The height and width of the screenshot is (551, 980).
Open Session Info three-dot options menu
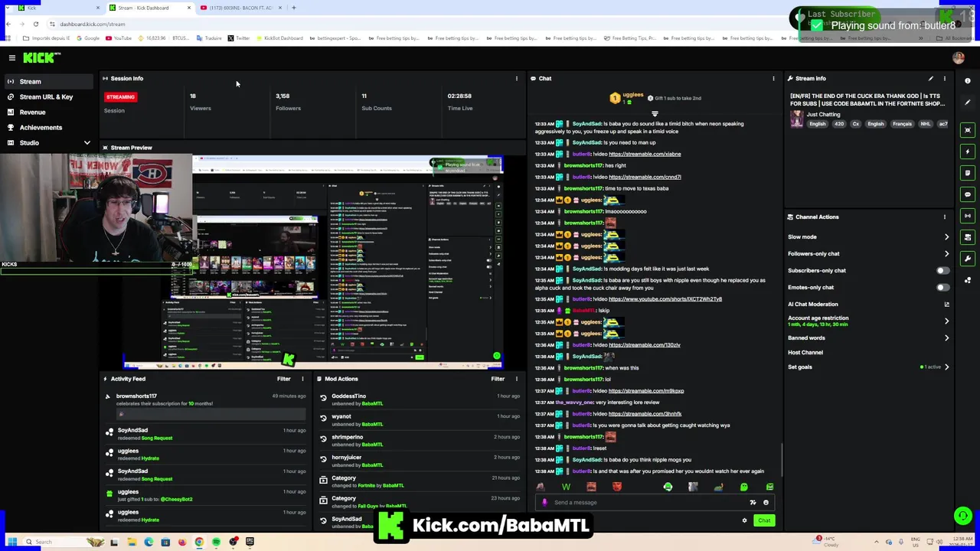click(516, 78)
